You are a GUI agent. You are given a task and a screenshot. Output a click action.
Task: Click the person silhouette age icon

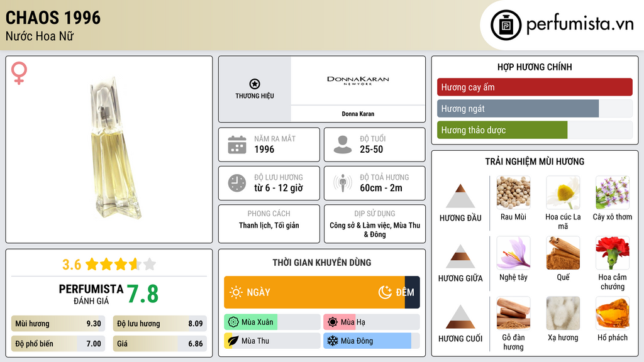(x=342, y=145)
